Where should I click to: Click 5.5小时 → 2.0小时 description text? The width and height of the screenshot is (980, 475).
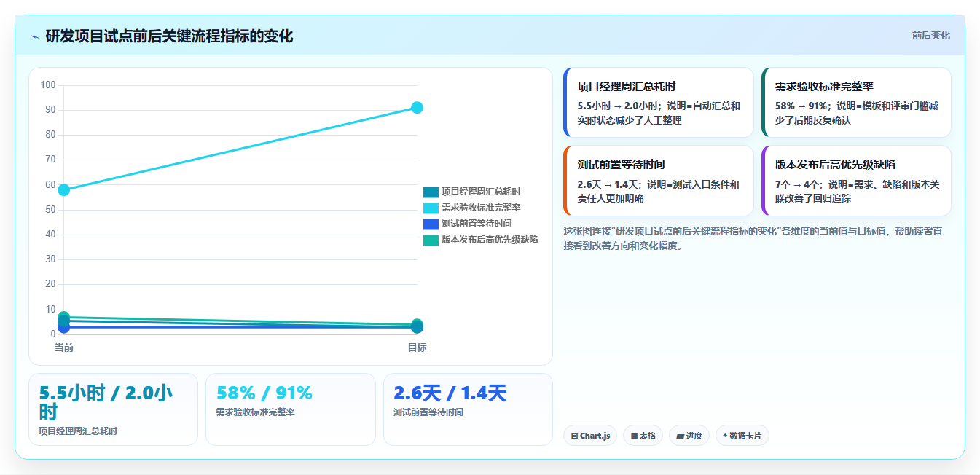[x=659, y=113]
